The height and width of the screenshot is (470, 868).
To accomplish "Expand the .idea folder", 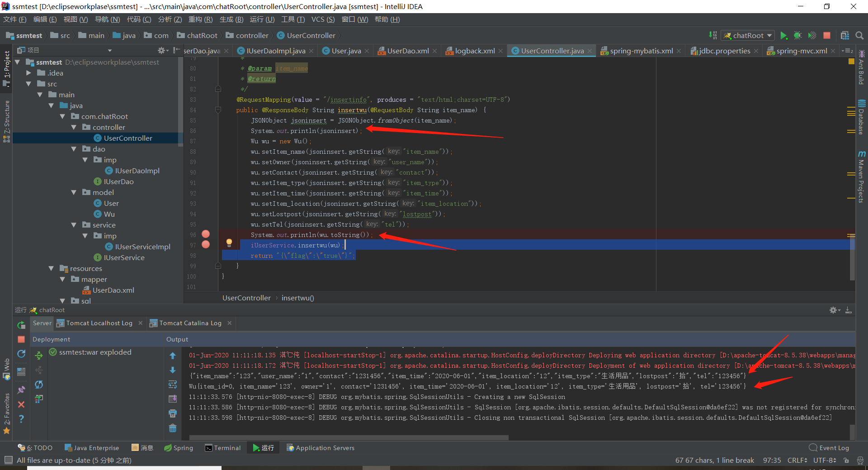I will coord(28,73).
